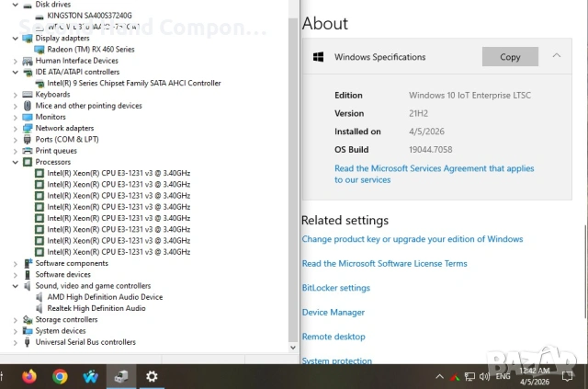Select Intel 9 Series SATA AHCI Controller
Viewport: 588px width, 389px height.
(133, 83)
